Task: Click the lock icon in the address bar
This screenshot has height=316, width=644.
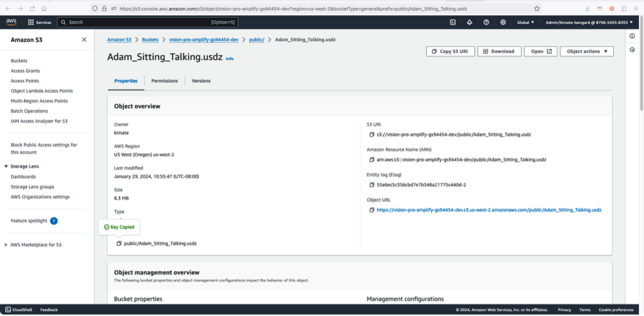Action: pos(104,8)
